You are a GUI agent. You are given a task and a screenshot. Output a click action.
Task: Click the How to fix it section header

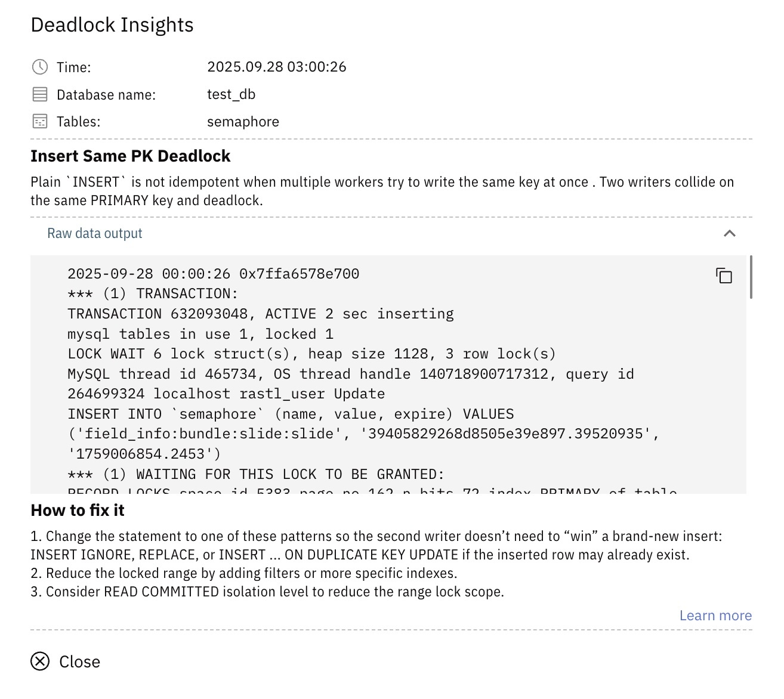[x=77, y=510]
